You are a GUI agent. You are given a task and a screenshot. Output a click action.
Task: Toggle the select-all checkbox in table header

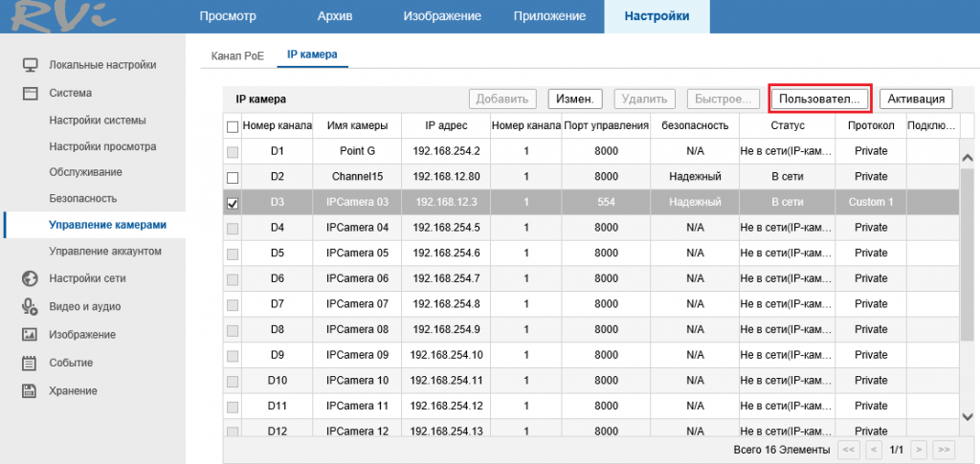tap(233, 126)
